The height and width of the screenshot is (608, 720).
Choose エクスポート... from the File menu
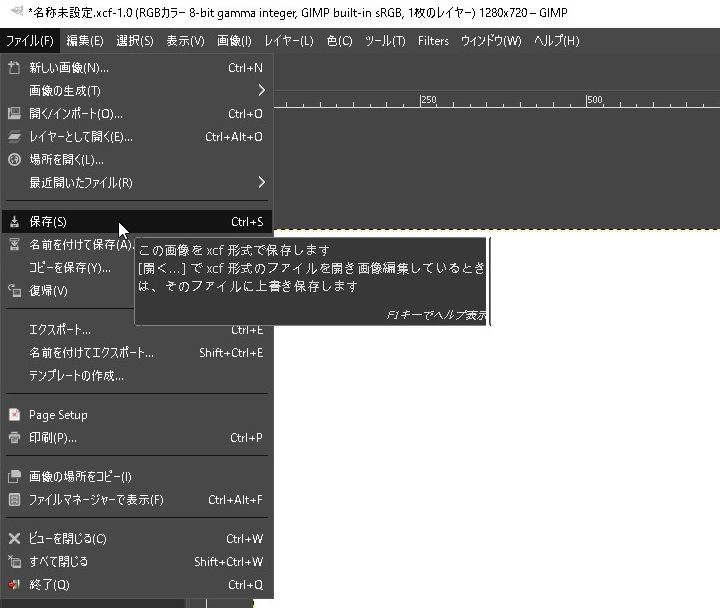pyautogui.click(x=60, y=330)
